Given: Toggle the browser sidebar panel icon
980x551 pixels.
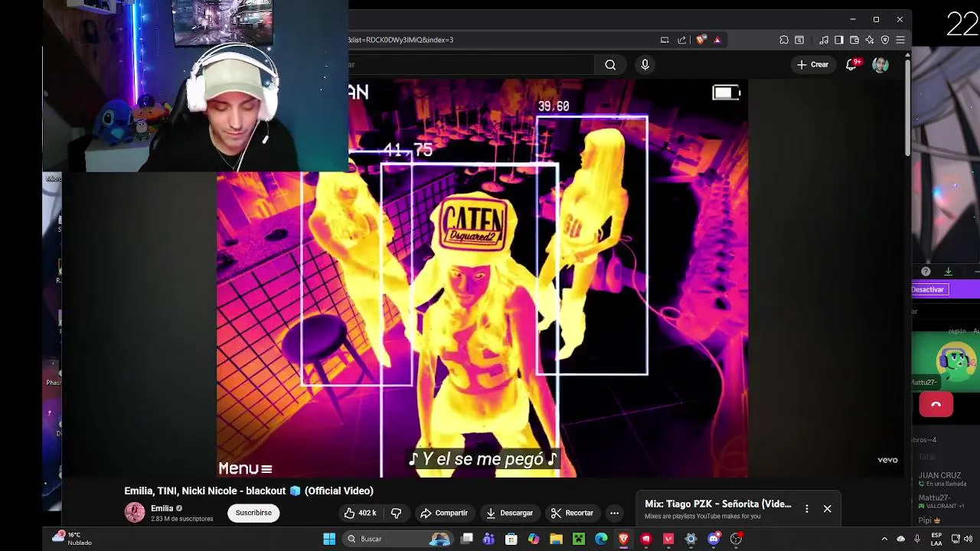Looking at the screenshot, I should [839, 40].
